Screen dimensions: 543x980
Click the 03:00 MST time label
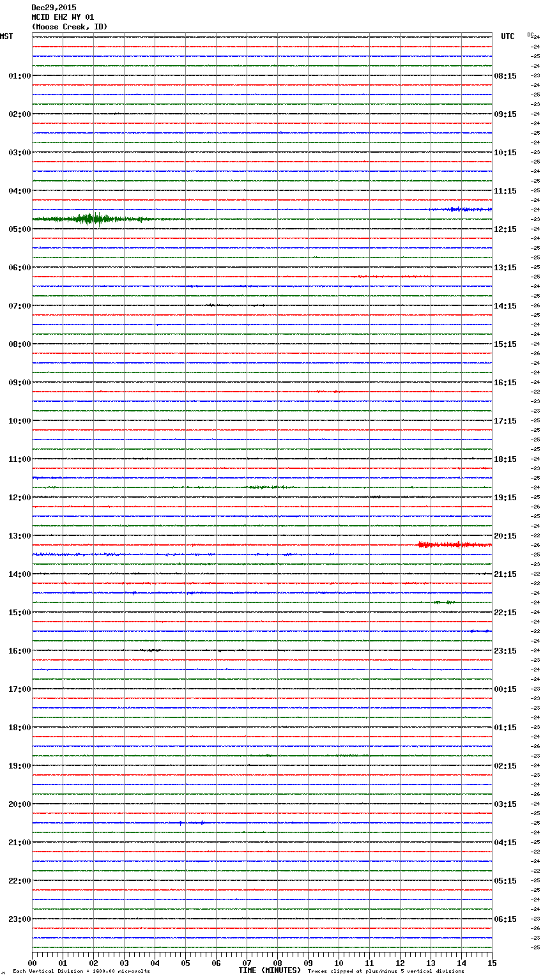coord(19,153)
